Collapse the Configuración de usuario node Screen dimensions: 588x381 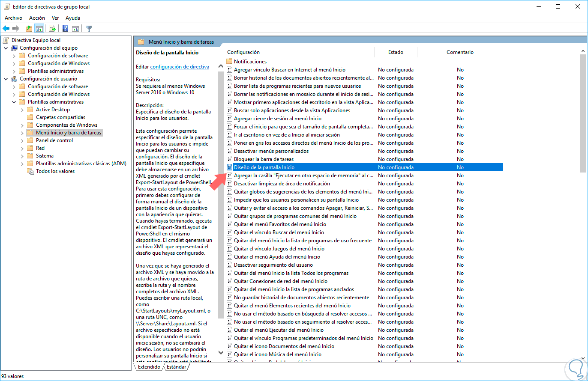[x=6, y=79]
